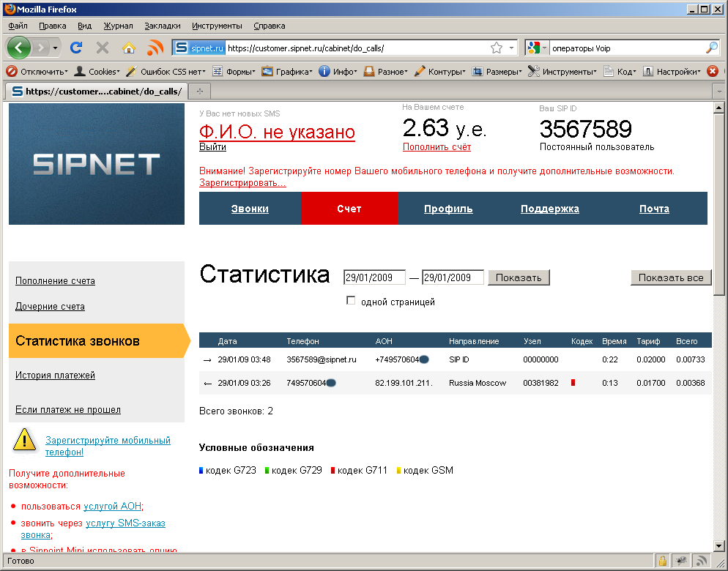Click the Ф.И.О. не указано link
This screenshot has height=571, width=728.
tap(277, 133)
